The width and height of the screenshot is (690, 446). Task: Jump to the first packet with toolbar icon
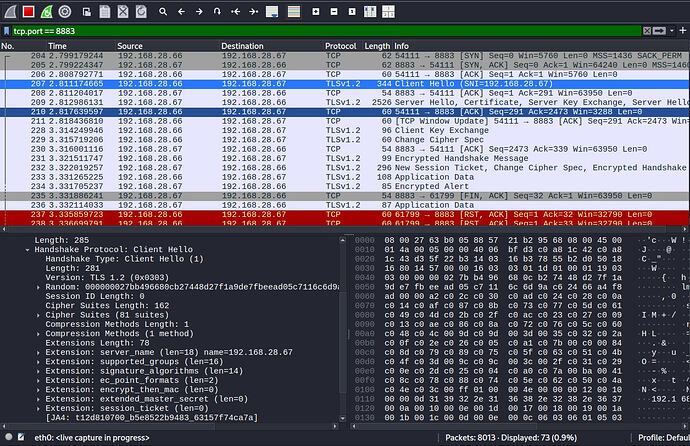point(235,12)
